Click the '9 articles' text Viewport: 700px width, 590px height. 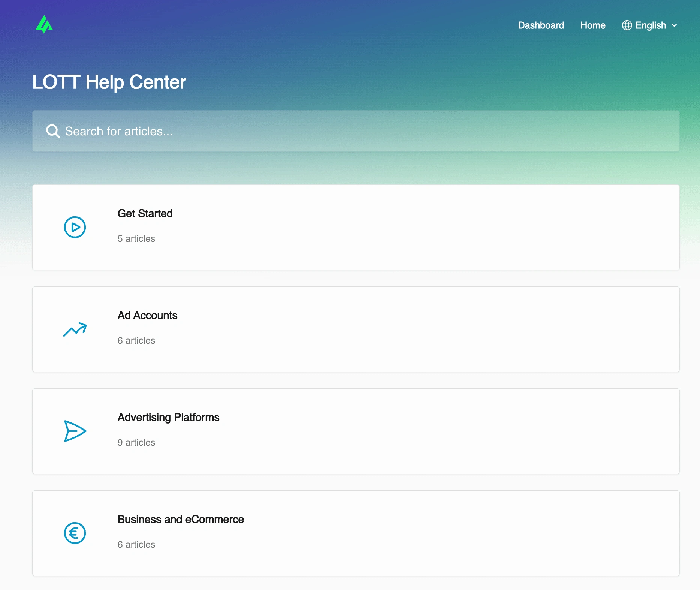coord(136,443)
